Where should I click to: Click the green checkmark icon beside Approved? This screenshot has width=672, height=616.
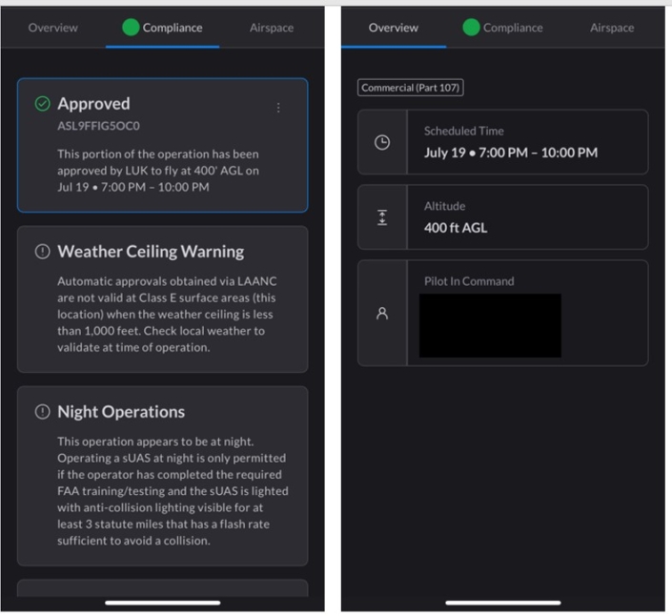[x=43, y=104]
